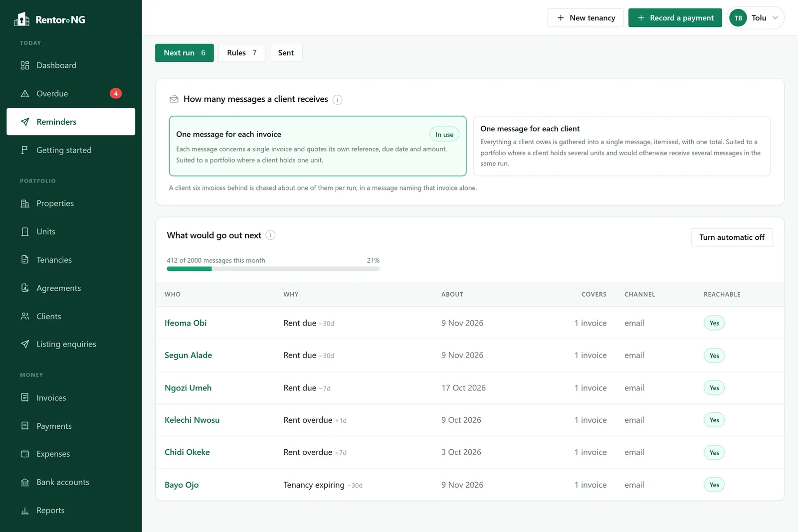The width and height of the screenshot is (798, 532).
Task: Switch to the Sent tab
Action: (x=286, y=53)
